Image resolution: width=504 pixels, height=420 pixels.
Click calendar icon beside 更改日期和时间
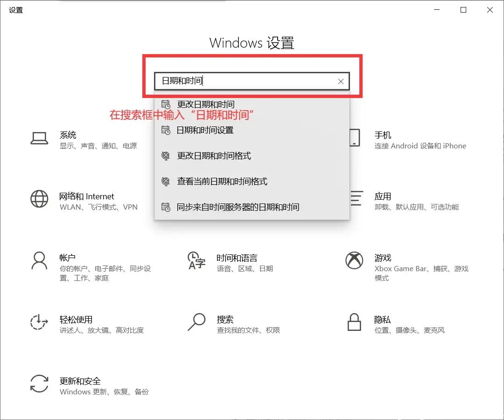166,105
